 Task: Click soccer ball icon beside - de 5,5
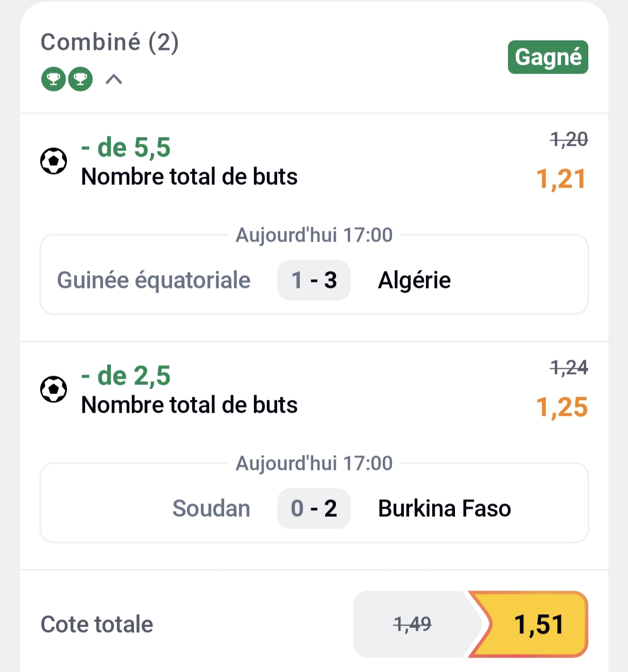coord(54,161)
